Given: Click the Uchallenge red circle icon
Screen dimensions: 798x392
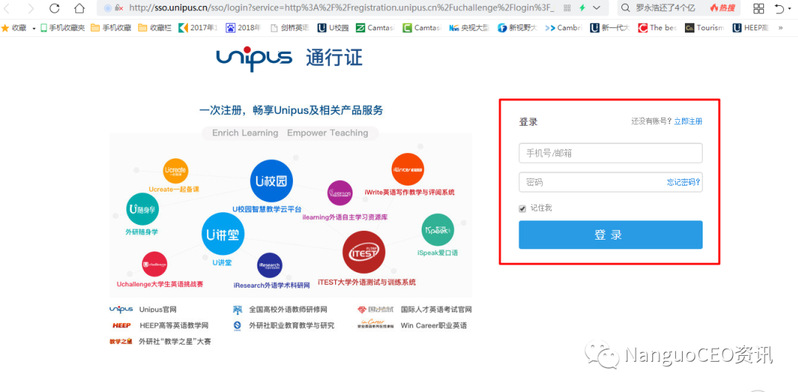Looking at the screenshot, I should [155, 264].
